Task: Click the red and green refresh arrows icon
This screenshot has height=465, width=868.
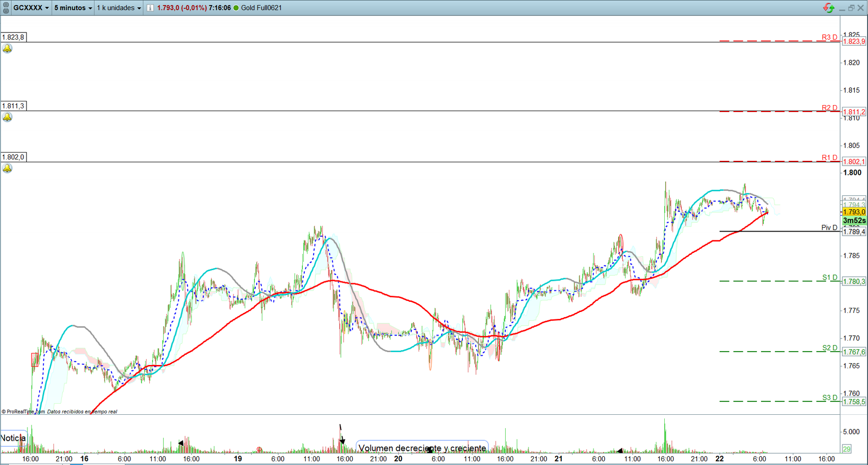Action: click(x=829, y=8)
